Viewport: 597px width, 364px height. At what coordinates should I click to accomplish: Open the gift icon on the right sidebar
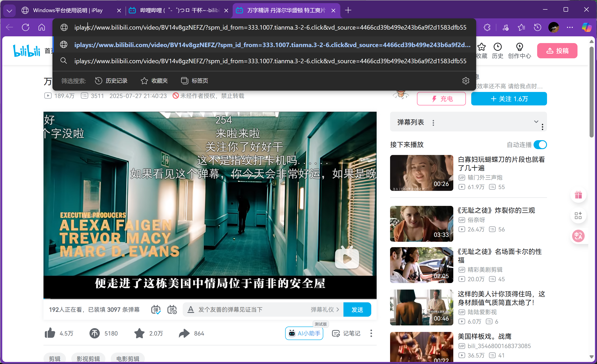579,195
